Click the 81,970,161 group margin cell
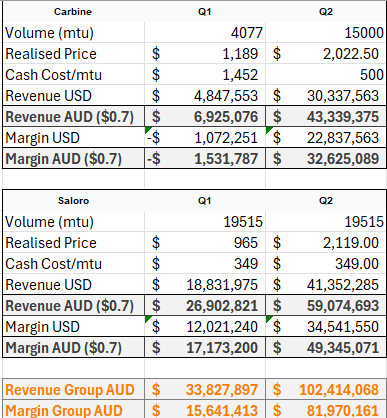This screenshot has width=387, height=418. (326, 409)
